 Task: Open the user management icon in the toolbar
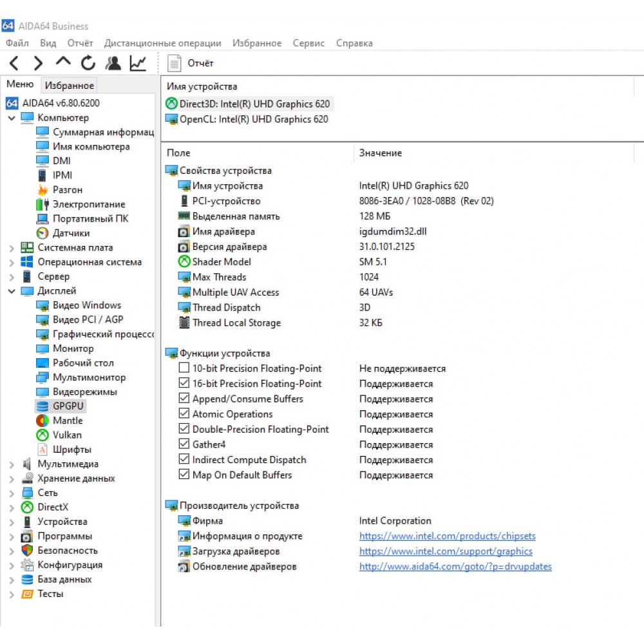[x=113, y=63]
